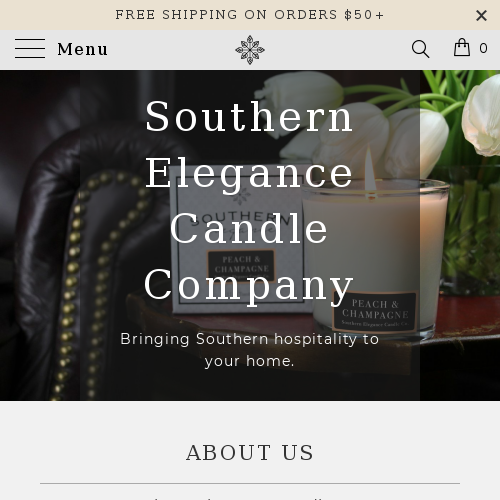
Task: Click the Menu text label
Action: point(83,49)
